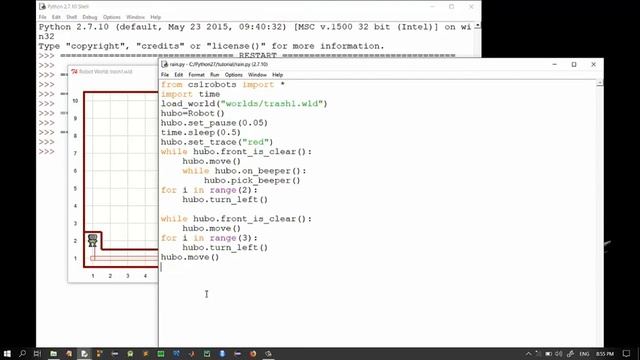The image size is (640, 360).
Task: Click the hubo.set_trace("red") line
Action: tap(217, 142)
